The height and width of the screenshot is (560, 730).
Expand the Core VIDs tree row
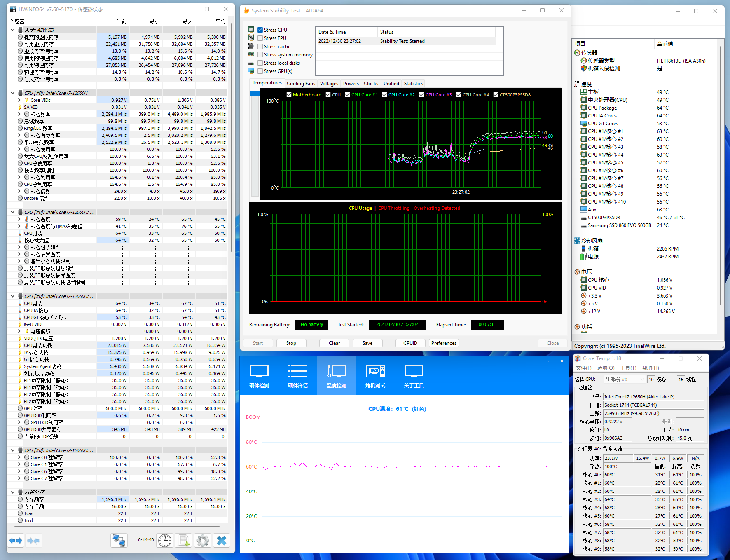19,100
